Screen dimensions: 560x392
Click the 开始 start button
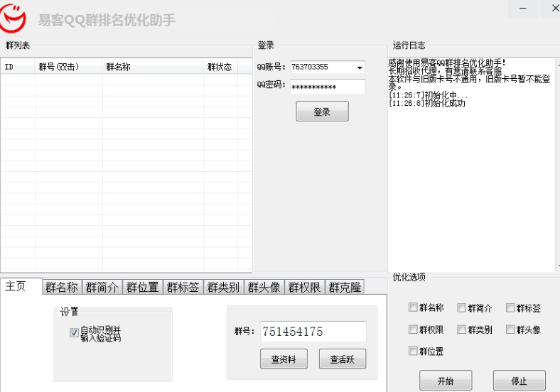(x=446, y=381)
